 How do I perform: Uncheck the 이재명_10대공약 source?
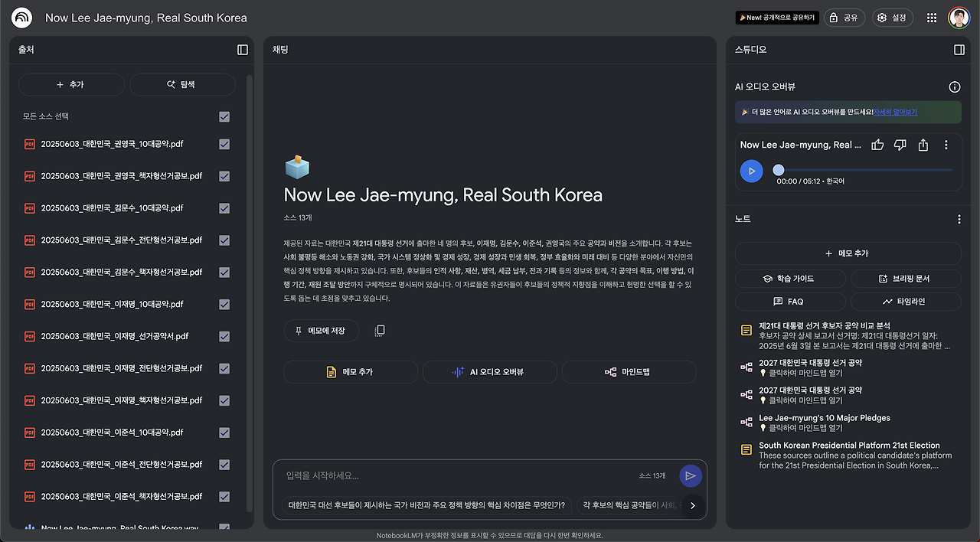pyautogui.click(x=224, y=304)
